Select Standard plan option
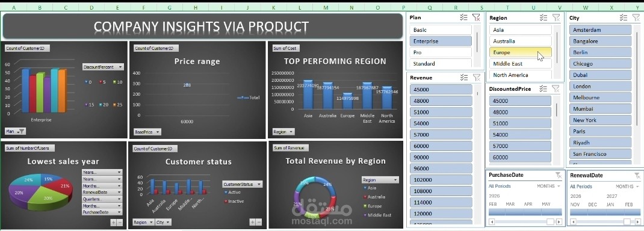The height and width of the screenshot is (231, 644). tap(441, 64)
